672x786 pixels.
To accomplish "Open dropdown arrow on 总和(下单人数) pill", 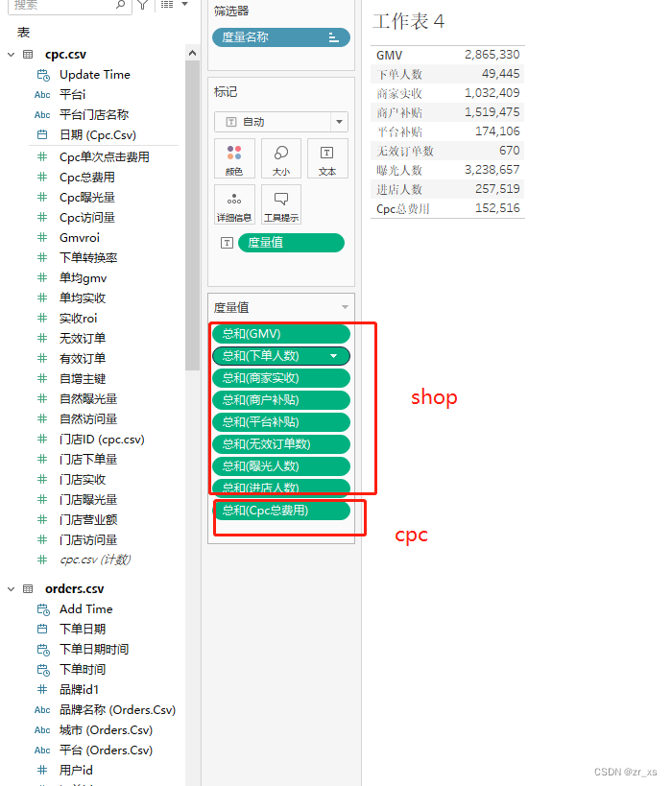I will click(333, 356).
